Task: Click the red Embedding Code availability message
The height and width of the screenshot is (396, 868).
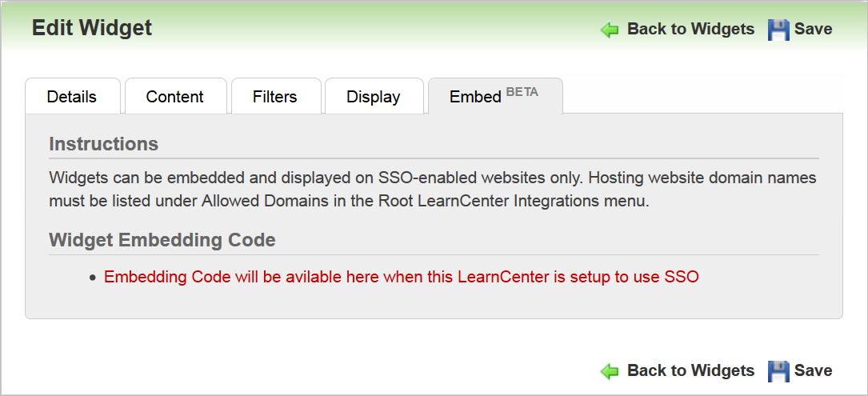Action: (x=402, y=278)
